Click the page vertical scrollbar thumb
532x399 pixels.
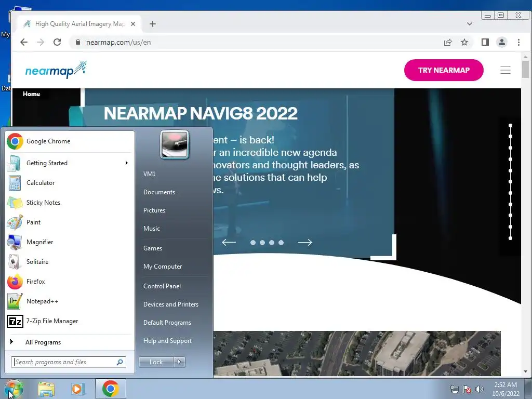point(526,70)
